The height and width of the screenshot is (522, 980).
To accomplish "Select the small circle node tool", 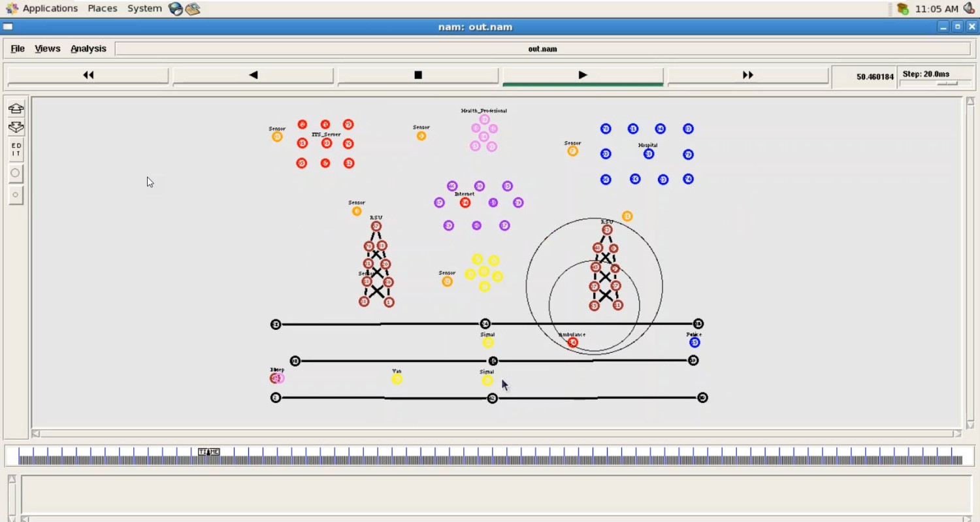I will (x=16, y=195).
